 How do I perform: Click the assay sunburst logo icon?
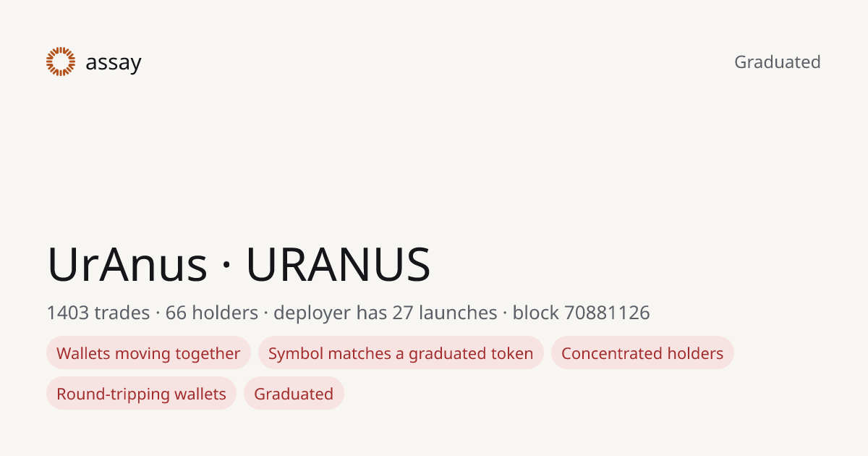(x=61, y=62)
